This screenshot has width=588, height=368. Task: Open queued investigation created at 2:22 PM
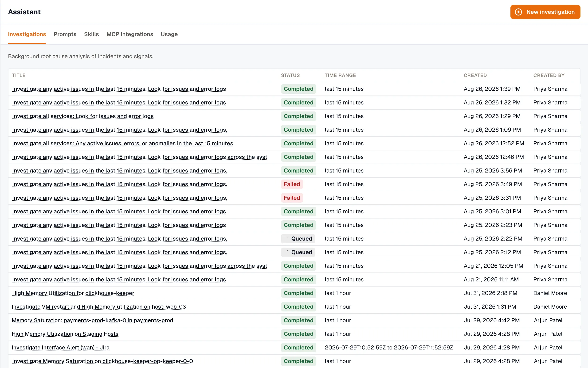120,239
